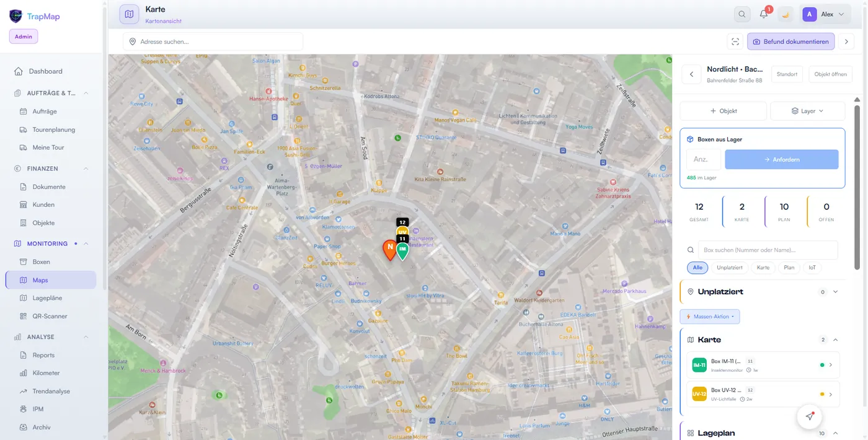The height and width of the screenshot is (440, 868).
Task: Collapse the Karte section chevron
Action: [x=836, y=340]
